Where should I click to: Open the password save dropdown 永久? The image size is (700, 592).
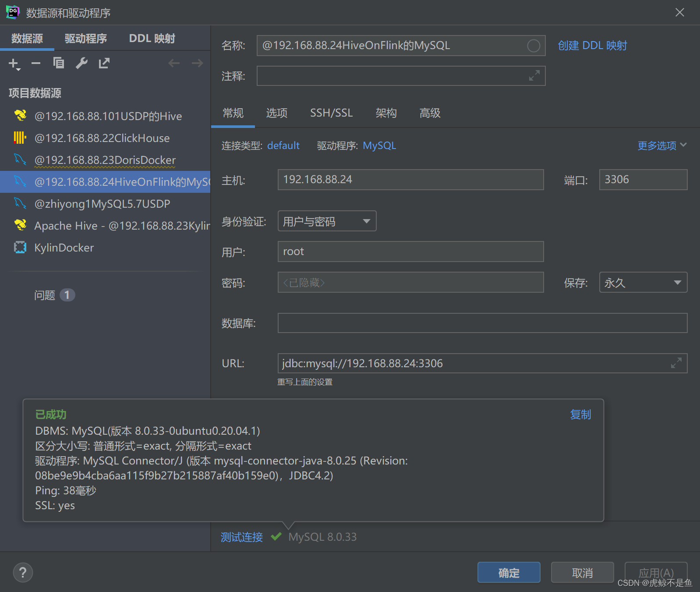[643, 283]
